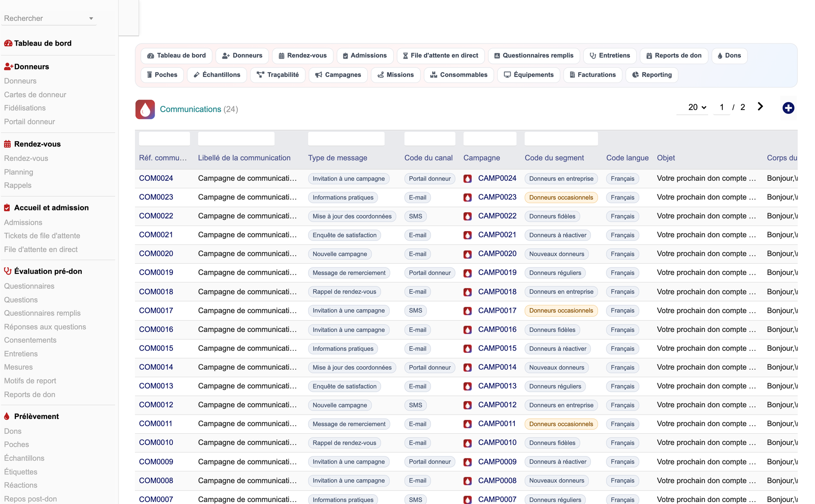
Task: Click the Prélèvement blood drop icon in the sidebar
Action: point(7,417)
